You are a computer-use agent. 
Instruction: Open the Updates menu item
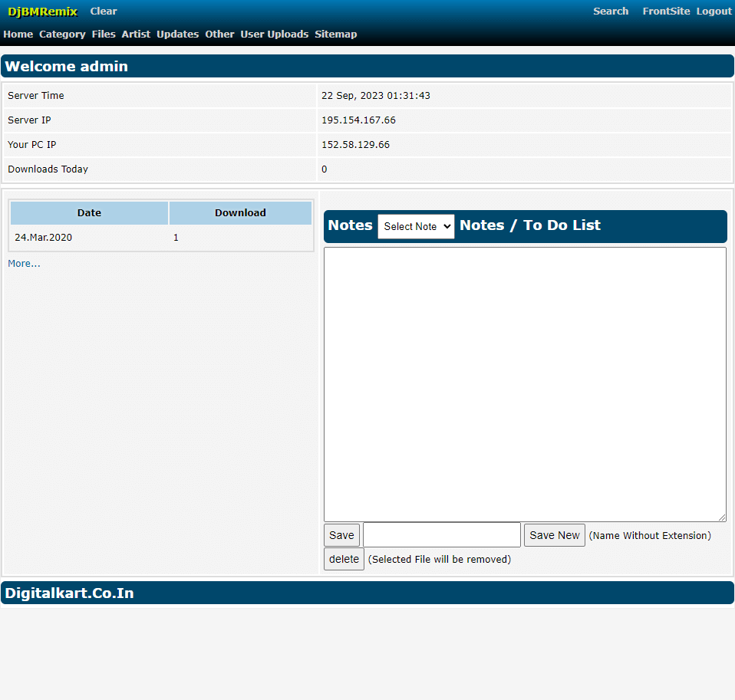(177, 35)
